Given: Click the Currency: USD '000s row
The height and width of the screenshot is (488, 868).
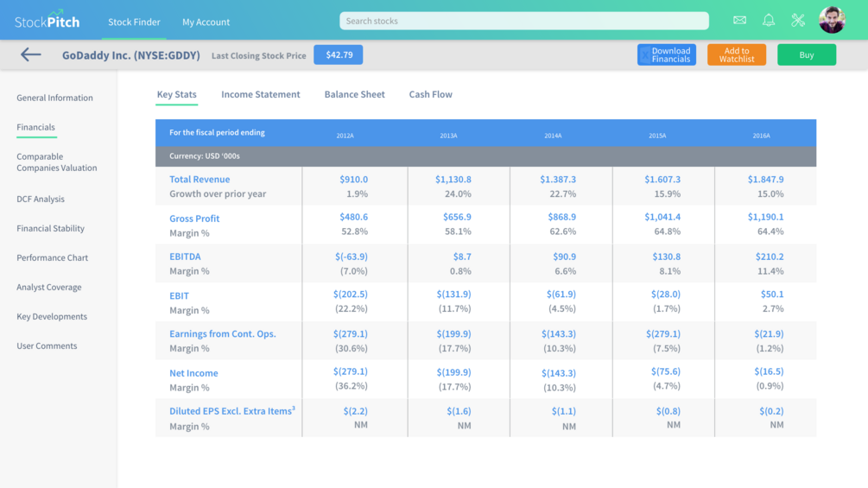Looking at the screenshot, I should point(485,156).
